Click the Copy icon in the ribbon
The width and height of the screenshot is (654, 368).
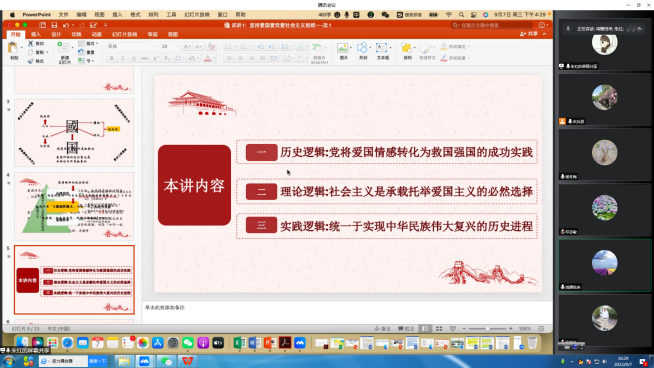click(x=30, y=52)
